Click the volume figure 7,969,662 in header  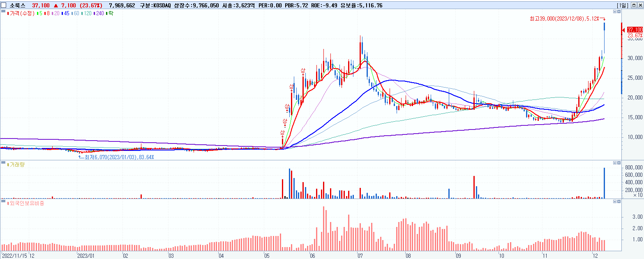point(123,5)
